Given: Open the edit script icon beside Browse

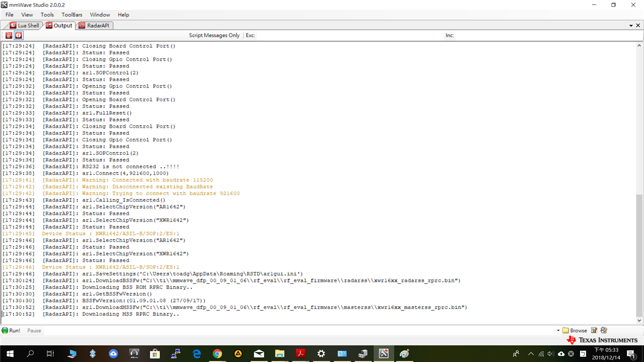Looking at the screenshot, I should (x=594, y=331).
